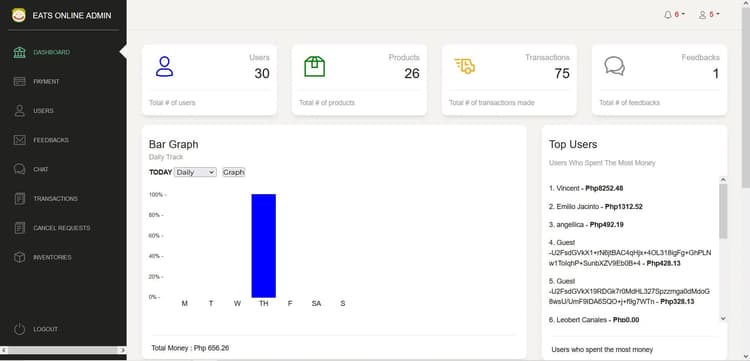Click the Feedbacks envelope icon in sidebar
The image size is (750, 361).
pos(20,140)
